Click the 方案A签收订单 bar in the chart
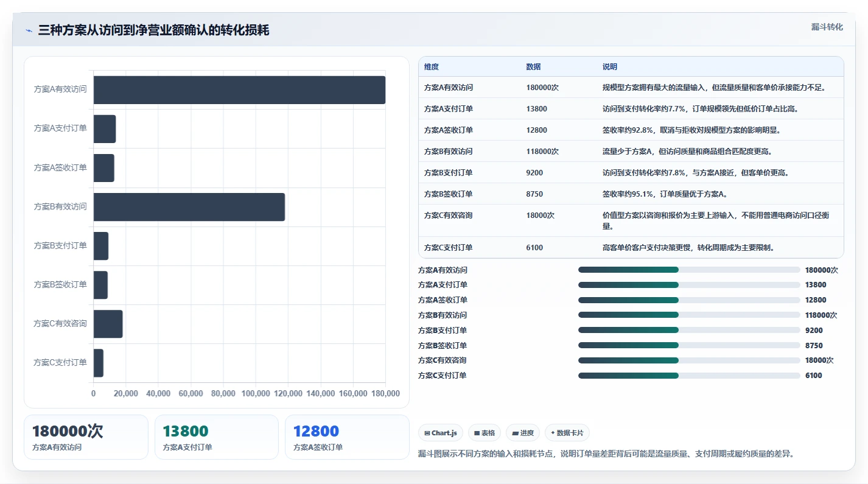The width and height of the screenshot is (868, 484). point(103,167)
